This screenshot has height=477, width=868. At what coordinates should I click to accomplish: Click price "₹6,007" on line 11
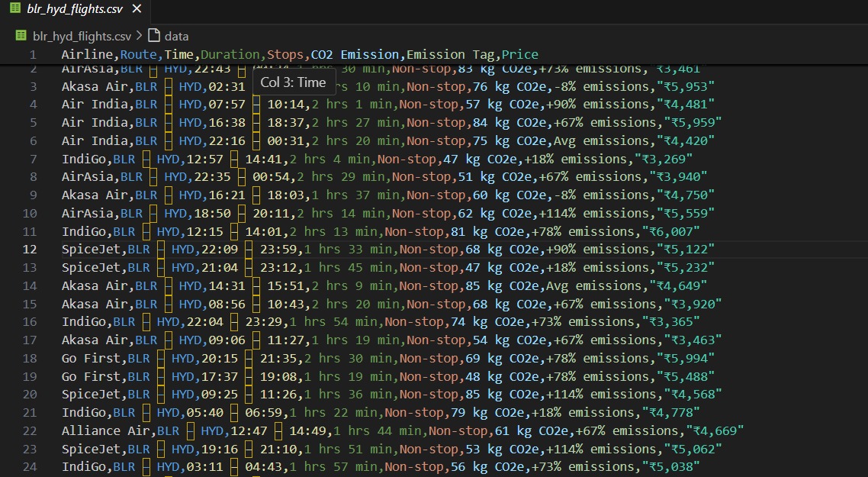click(x=670, y=231)
